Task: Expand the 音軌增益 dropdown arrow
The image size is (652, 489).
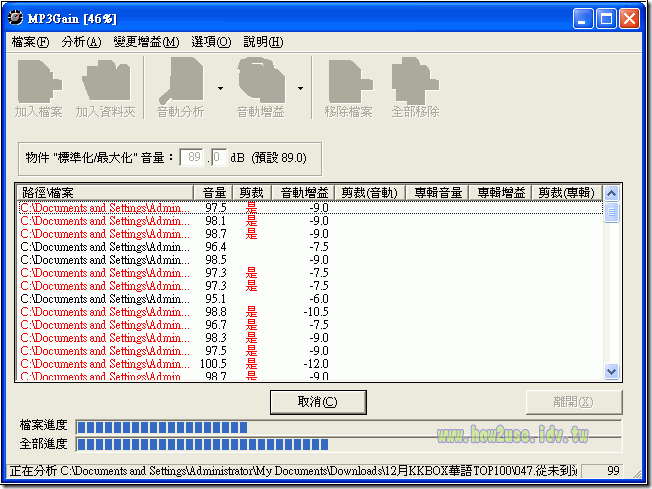Action: 300,89
